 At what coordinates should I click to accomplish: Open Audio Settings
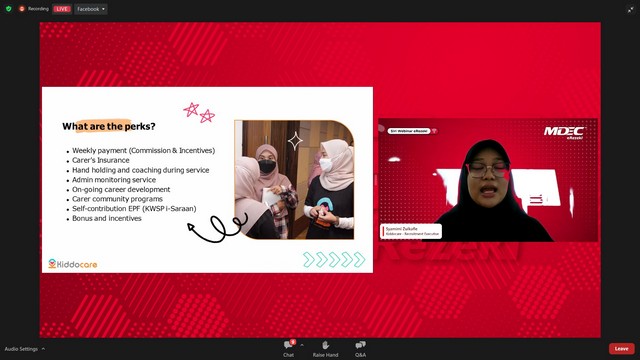coord(21,349)
